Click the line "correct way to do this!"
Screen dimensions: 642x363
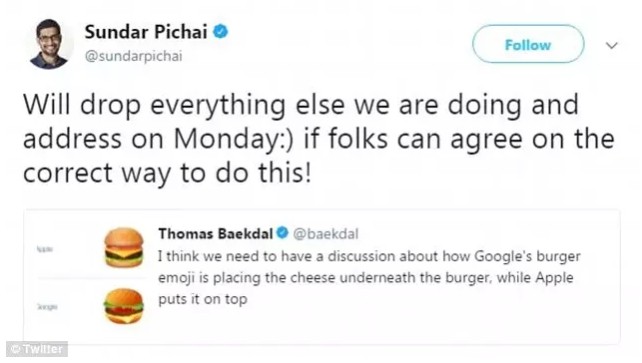[167, 173]
